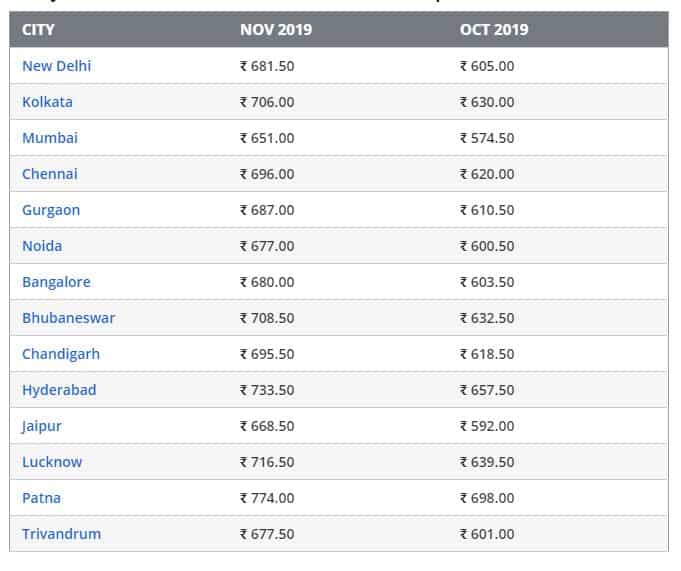Open the Gurgaon city link

[x=51, y=210]
